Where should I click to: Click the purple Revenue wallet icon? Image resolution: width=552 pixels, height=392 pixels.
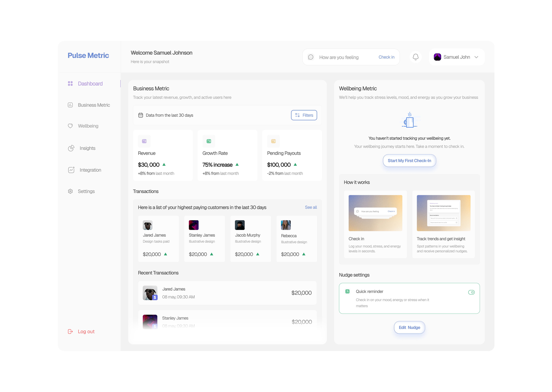[144, 141]
